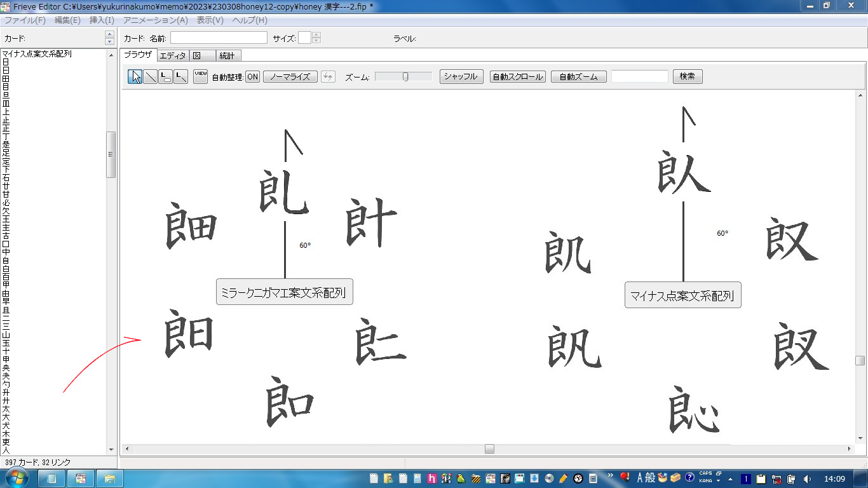
Task: Click the card list spinner down arrow
Action: click(x=110, y=42)
